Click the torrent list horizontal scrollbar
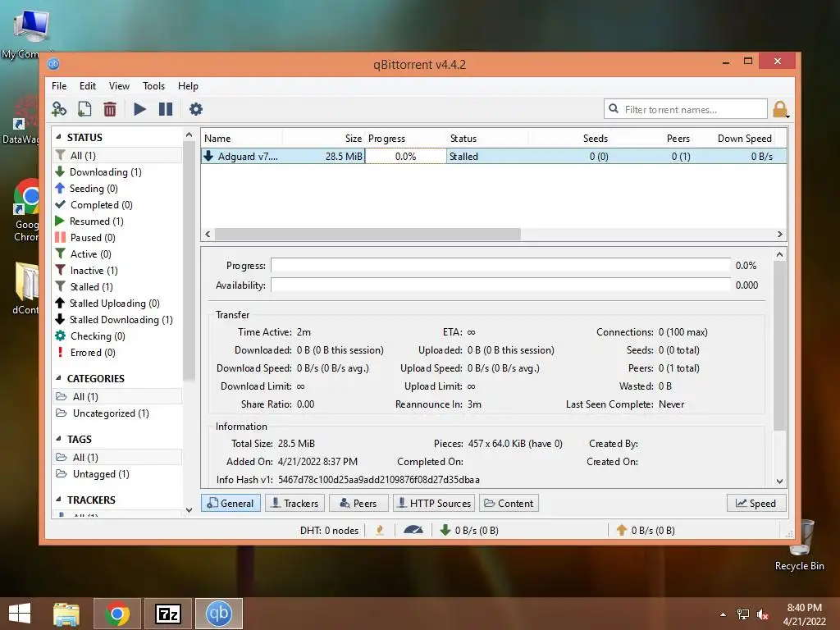This screenshot has width=840, height=630. 367,234
